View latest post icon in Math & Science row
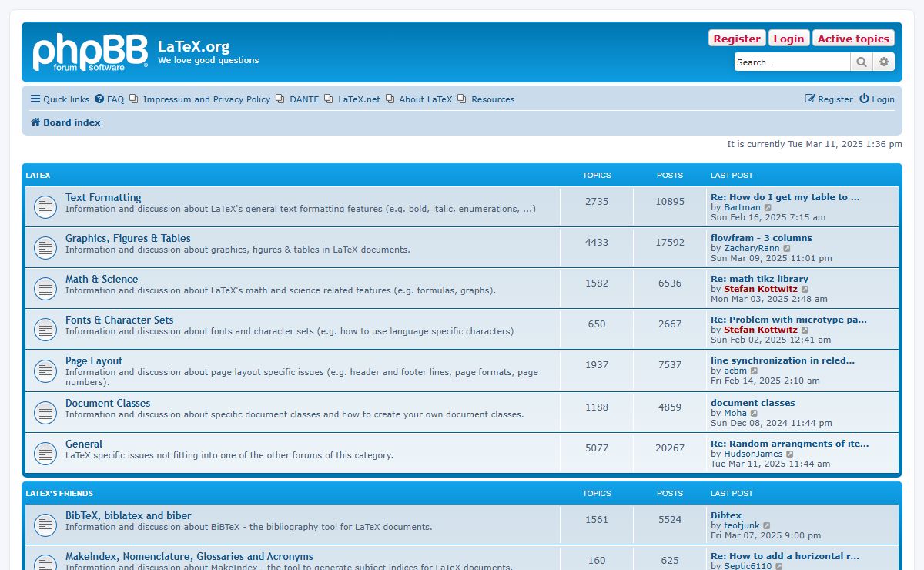Viewport: 924px width, 570px height. click(x=805, y=289)
